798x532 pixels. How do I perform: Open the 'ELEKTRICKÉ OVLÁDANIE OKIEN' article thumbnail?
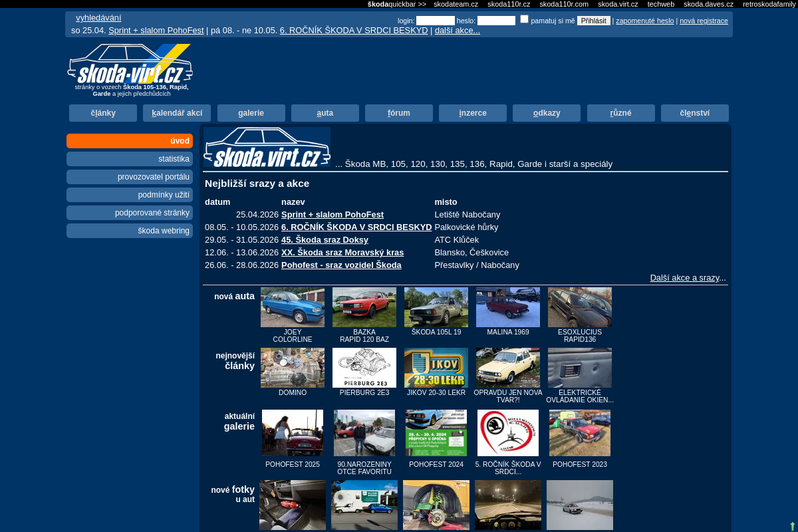(580, 368)
